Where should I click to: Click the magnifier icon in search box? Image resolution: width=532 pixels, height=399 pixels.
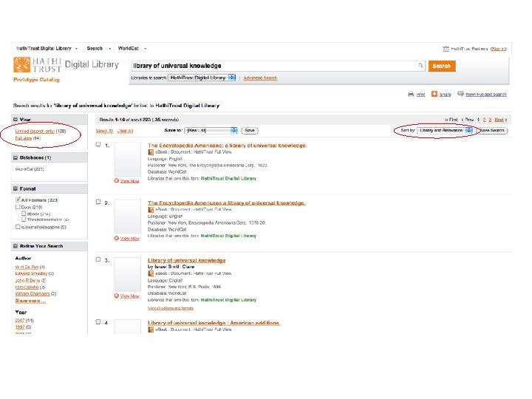pyautogui.click(x=420, y=66)
